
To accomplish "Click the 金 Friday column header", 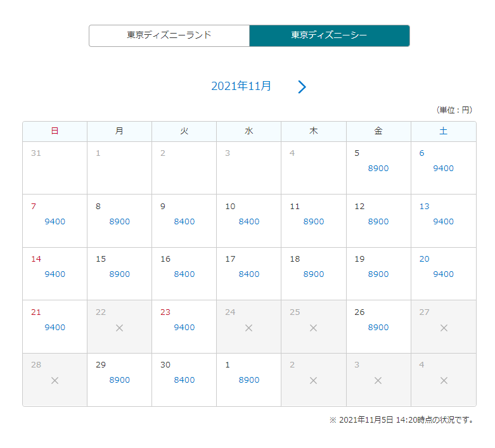I will [x=378, y=131].
